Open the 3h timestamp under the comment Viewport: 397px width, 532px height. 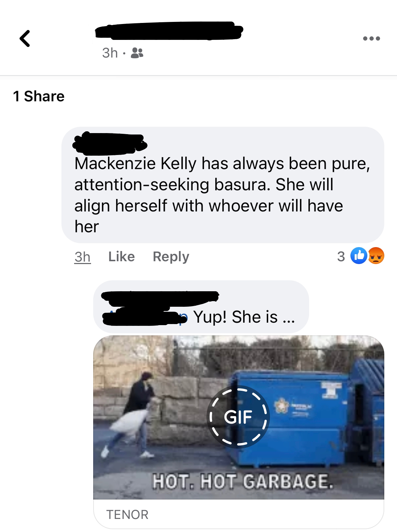tap(83, 257)
